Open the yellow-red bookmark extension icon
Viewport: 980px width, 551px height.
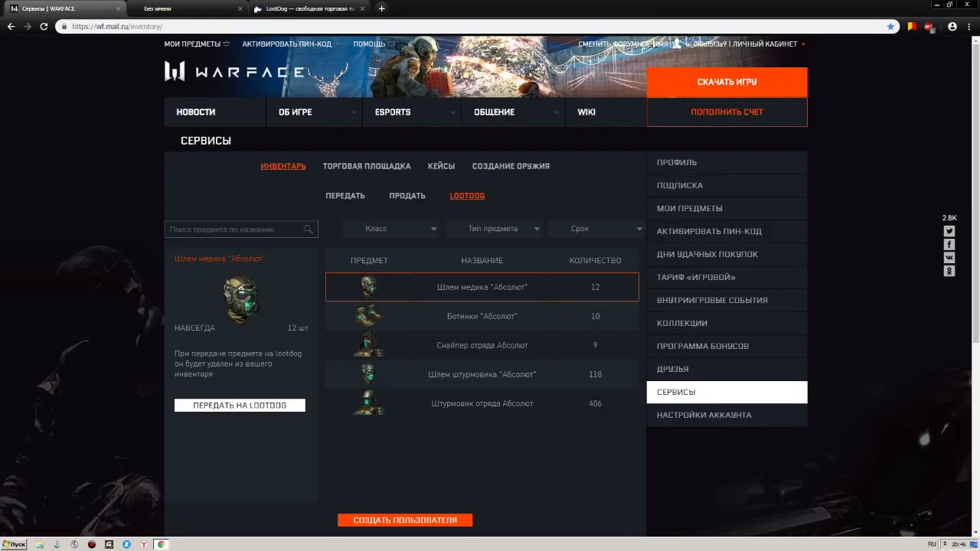(x=911, y=26)
